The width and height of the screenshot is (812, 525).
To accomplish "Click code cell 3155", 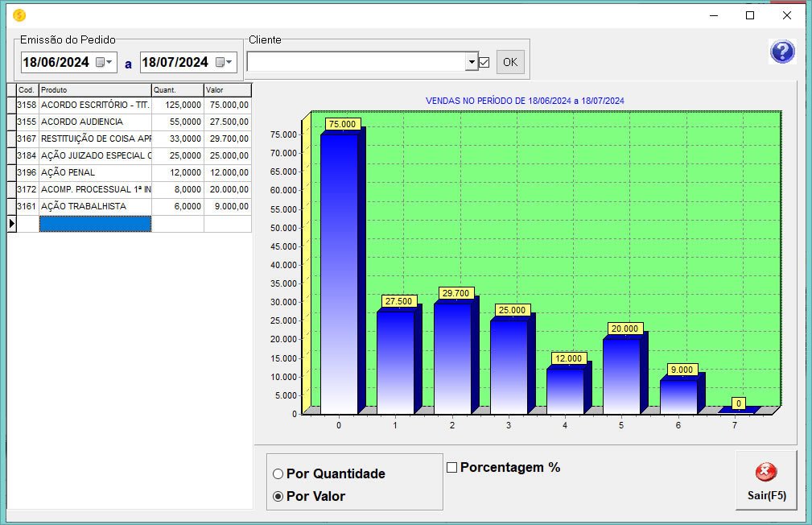I will coord(27,122).
